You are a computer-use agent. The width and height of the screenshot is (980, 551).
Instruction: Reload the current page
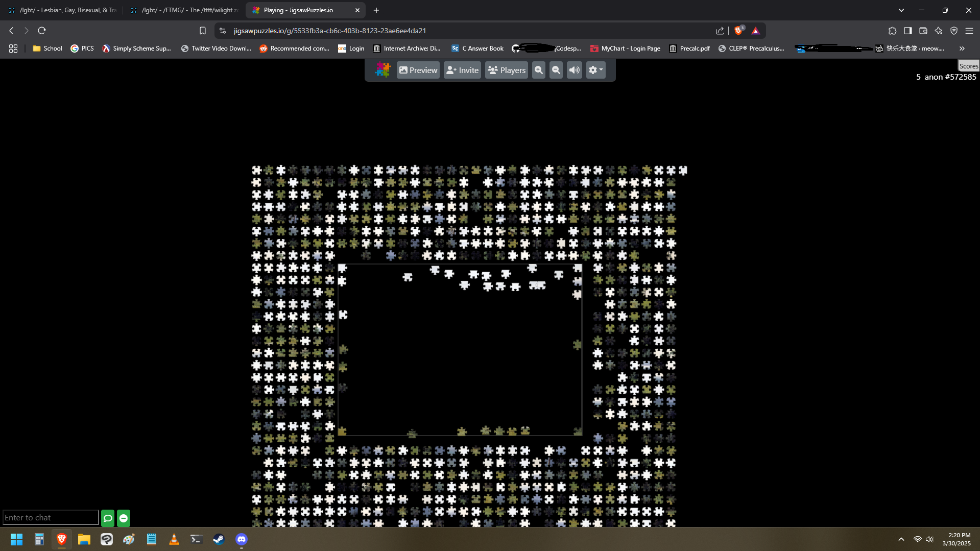[42, 31]
